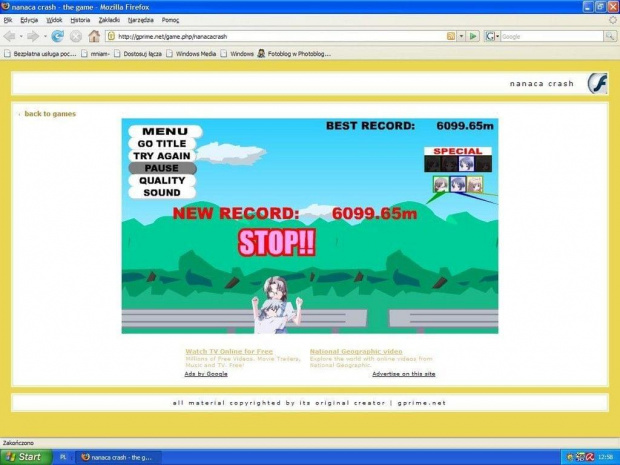Subscribe with the RSS feed icon

point(451,36)
